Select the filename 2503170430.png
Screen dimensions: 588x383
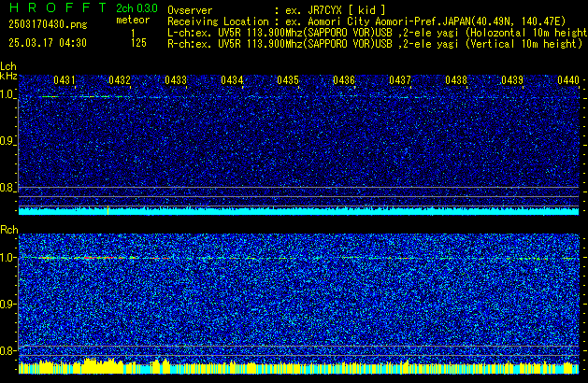coord(48,24)
